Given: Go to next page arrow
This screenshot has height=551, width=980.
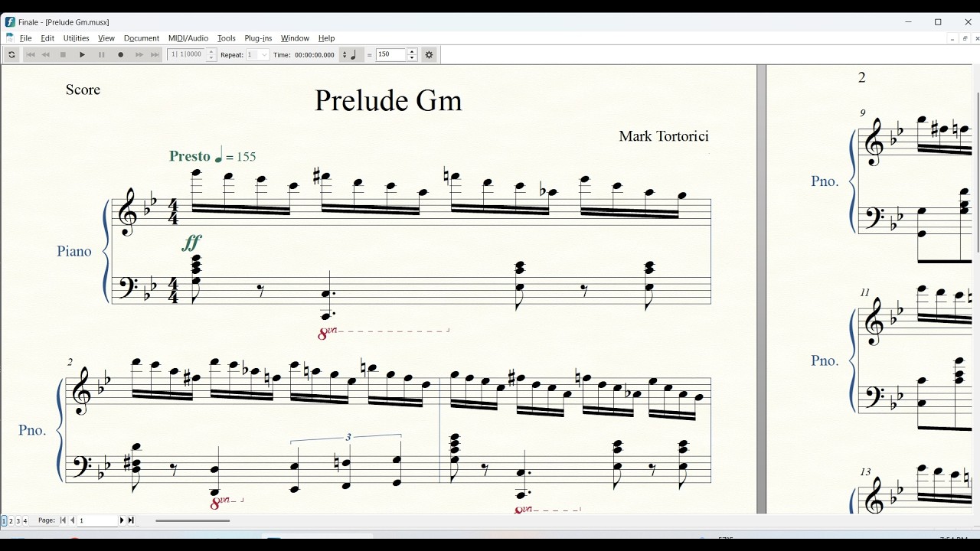Looking at the screenshot, I should pyautogui.click(x=122, y=520).
